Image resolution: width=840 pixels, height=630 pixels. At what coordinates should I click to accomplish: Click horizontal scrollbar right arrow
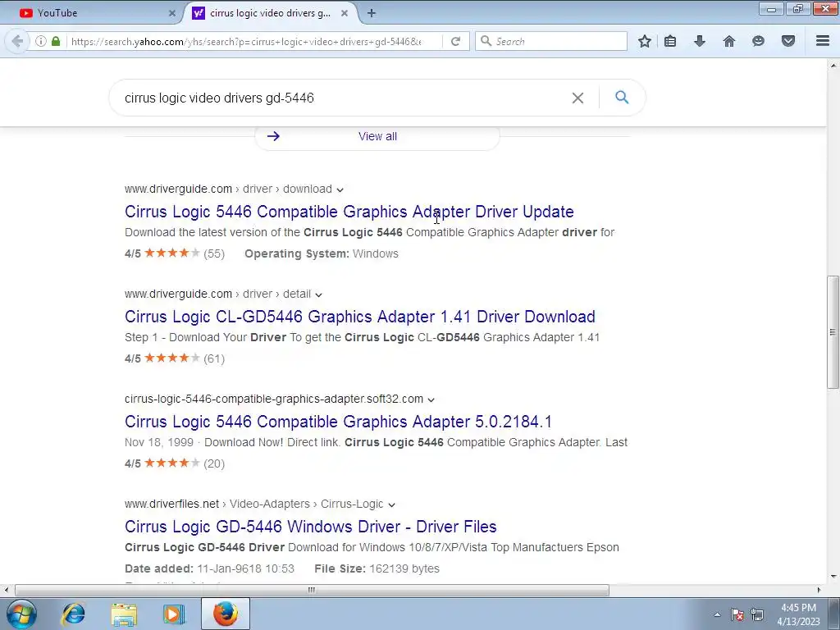819,590
